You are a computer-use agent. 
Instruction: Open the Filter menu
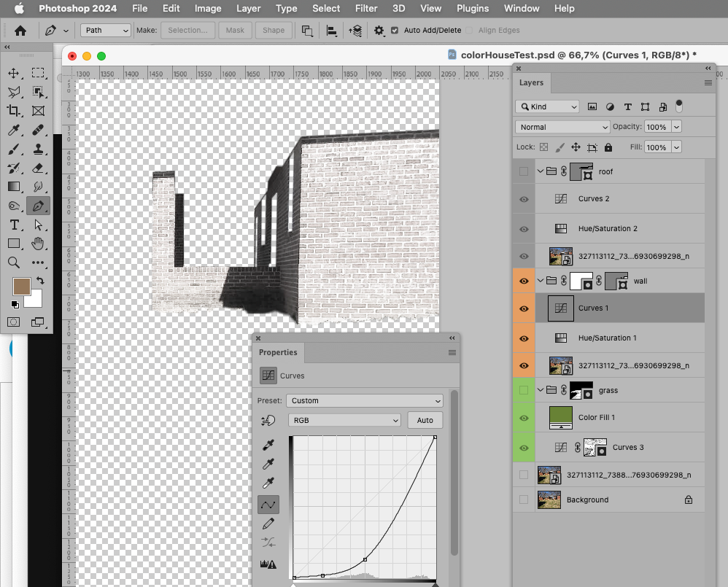point(366,9)
